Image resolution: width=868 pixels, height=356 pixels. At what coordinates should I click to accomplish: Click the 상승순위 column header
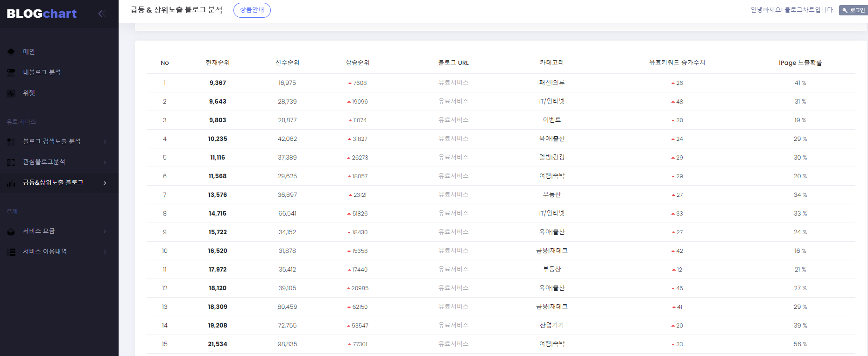(x=358, y=63)
